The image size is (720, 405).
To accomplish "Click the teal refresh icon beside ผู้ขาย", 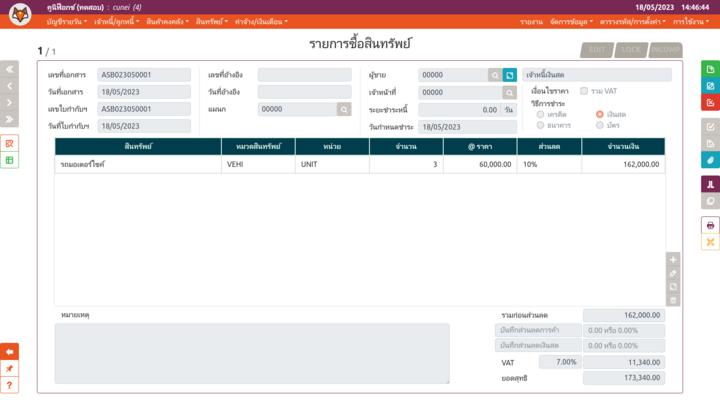I will 510,75.
